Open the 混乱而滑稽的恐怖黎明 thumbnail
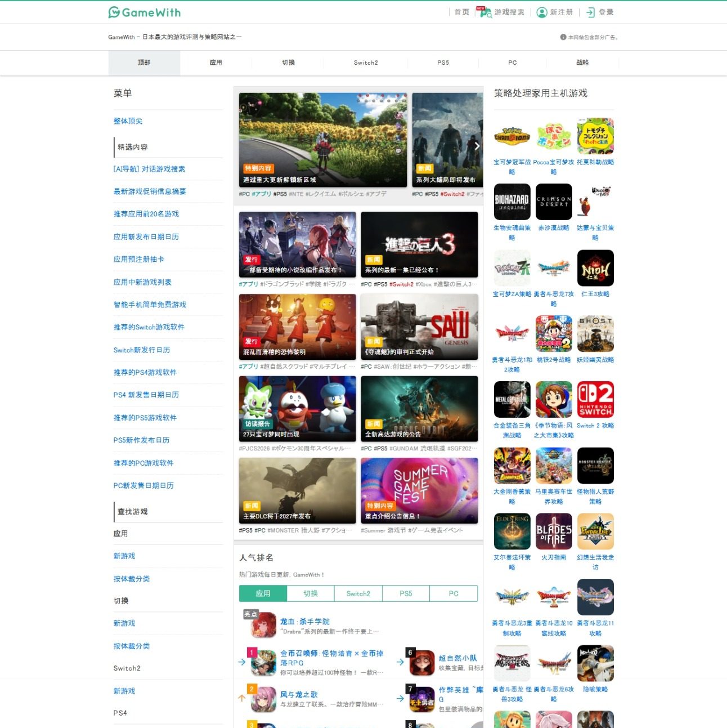 point(298,327)
